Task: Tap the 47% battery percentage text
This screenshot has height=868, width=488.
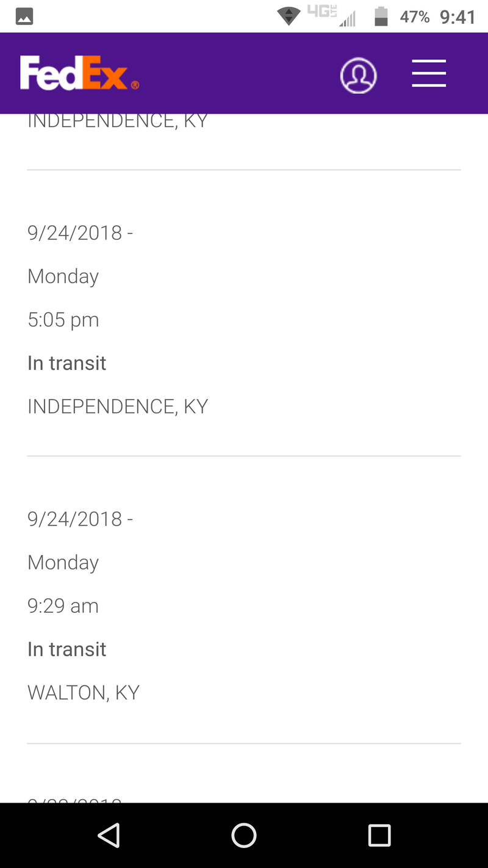Action: [415, 16]
